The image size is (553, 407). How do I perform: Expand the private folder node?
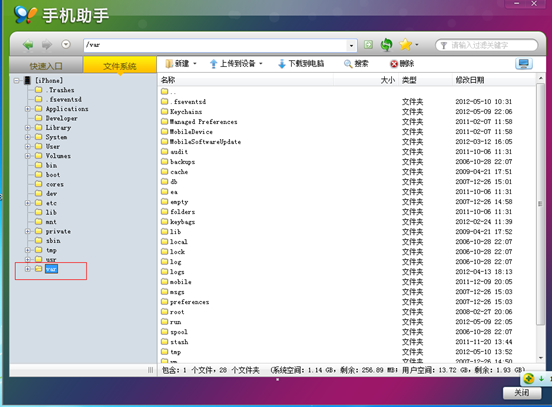coord(28,231)
